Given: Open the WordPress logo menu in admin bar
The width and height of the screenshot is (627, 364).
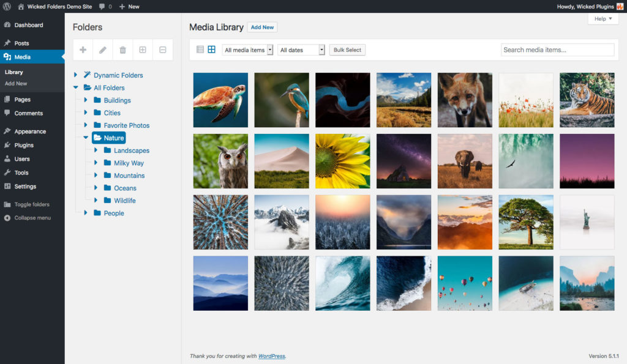Looking at the screenshot, I should point(7,6).
